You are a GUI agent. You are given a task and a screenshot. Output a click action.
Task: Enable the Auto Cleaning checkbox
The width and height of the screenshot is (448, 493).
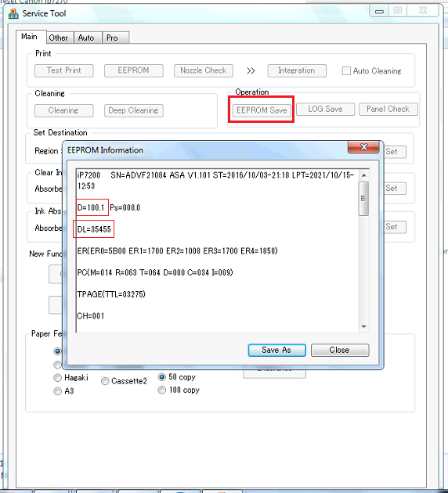coord(346,70)
